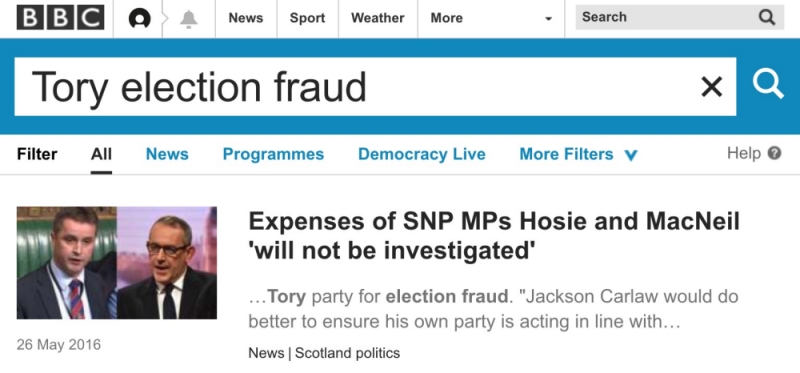800x373 pixels.
Task: Click the magnifier in top Search box
Action: [x=766, y=17]
